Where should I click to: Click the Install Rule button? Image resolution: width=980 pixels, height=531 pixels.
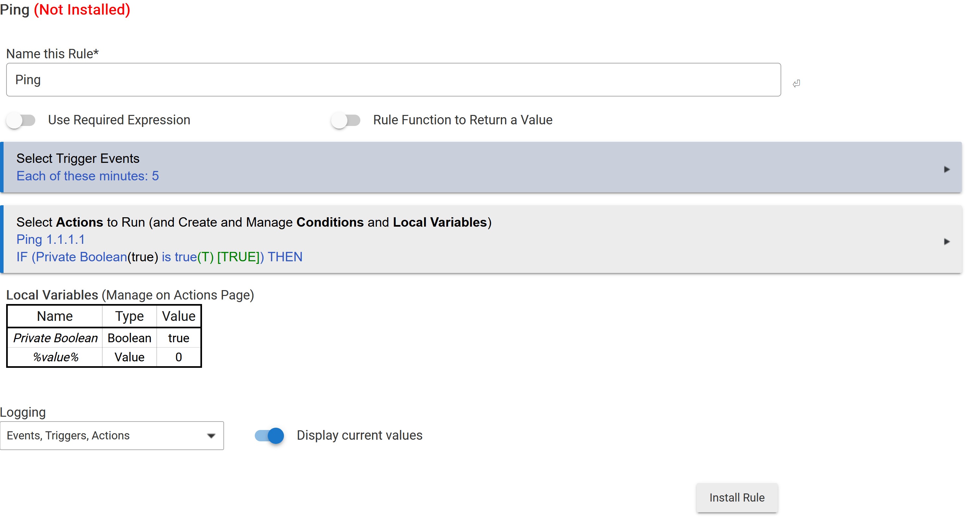pos(737,498)
